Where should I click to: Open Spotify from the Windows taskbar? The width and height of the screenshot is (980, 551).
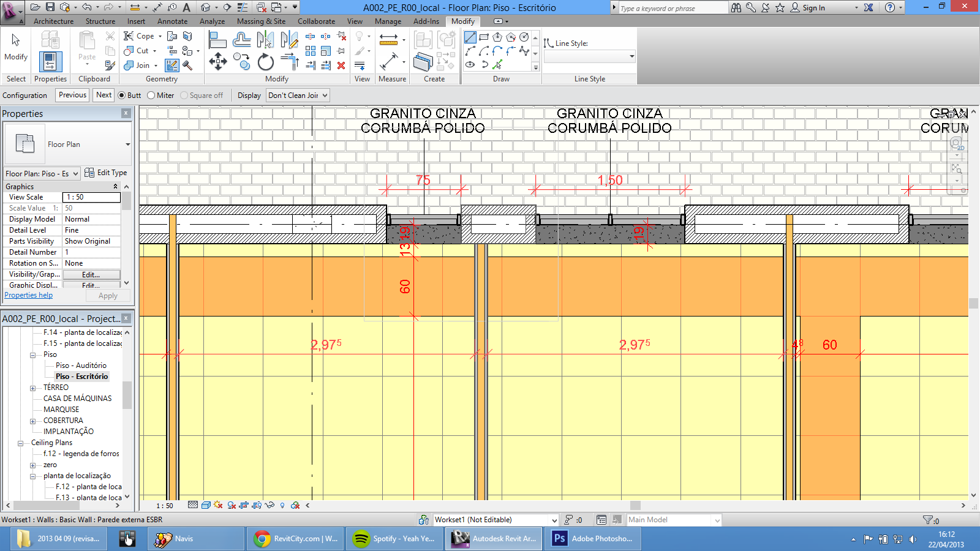tap(395, 539)
